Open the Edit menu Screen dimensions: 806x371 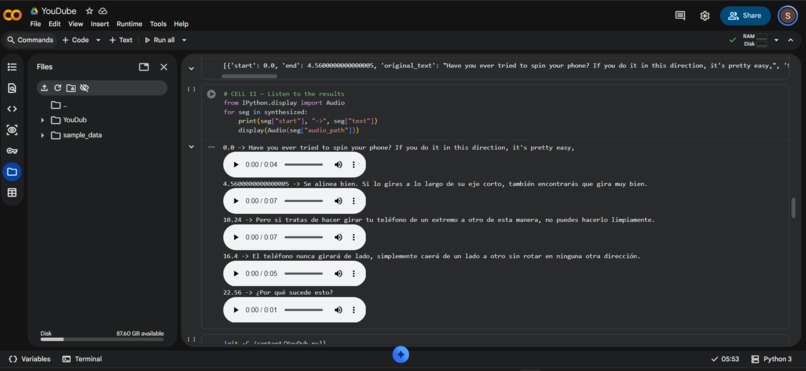coord(54,24)
